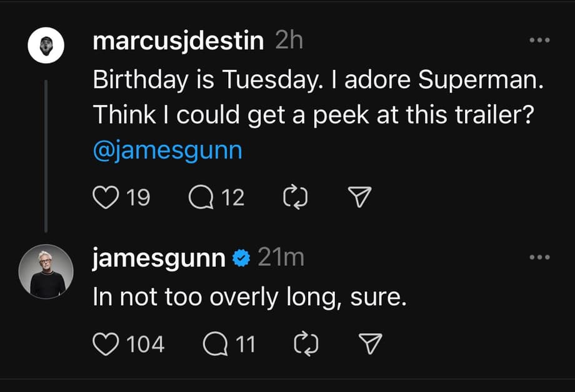Share marcusjdestin's post via the send icon
This screenshot has width=575, height=392.
click(359, 198)
